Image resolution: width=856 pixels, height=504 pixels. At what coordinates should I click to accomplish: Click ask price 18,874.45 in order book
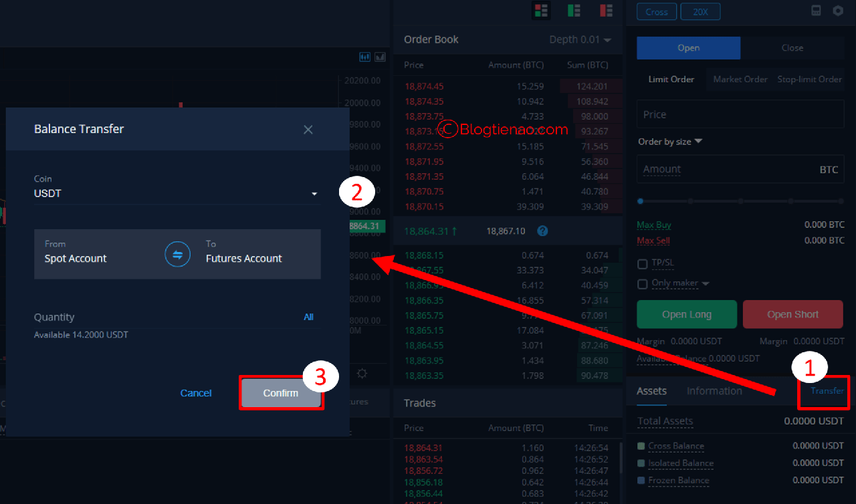tap(424, 86)
